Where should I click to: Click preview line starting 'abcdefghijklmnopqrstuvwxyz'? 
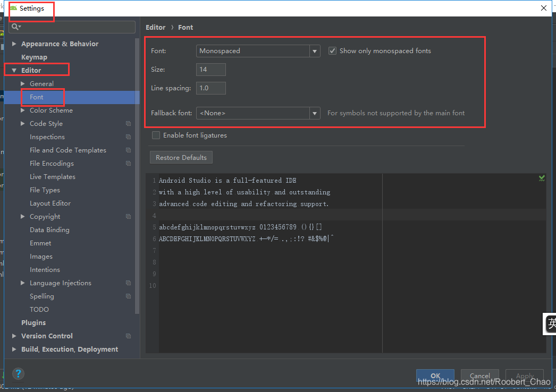240,227
